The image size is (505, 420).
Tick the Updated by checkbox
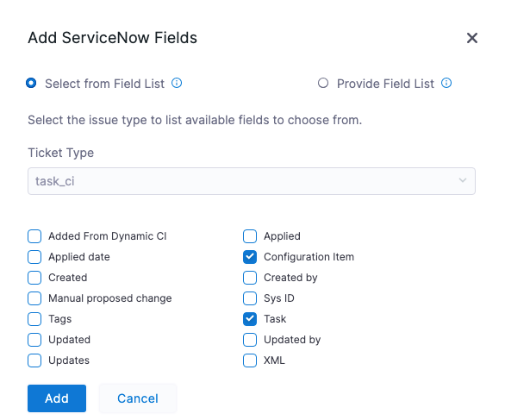(250, 340)
